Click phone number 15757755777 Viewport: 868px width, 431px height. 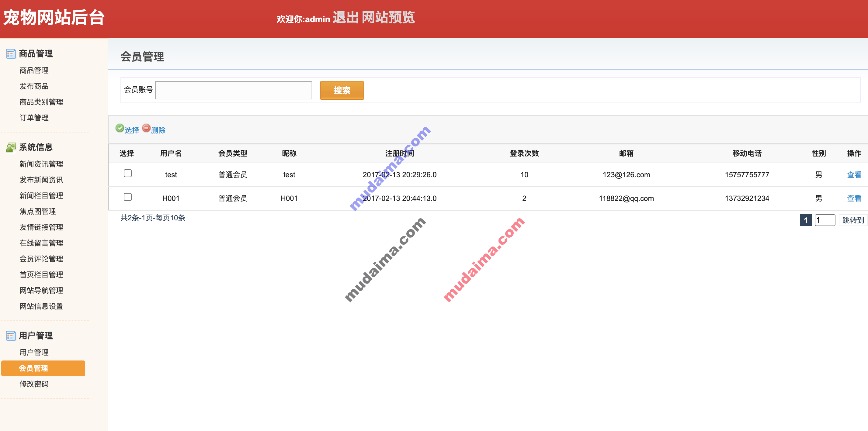(x=747, y=175)
